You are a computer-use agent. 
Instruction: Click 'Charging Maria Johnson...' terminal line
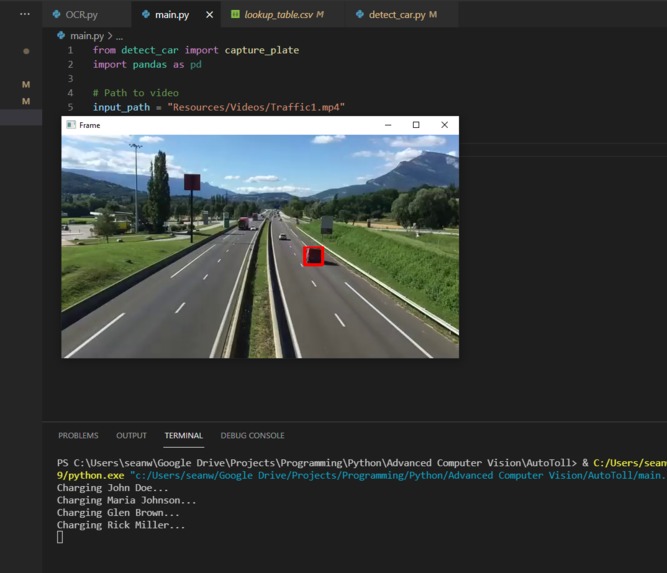click(126, 500)
